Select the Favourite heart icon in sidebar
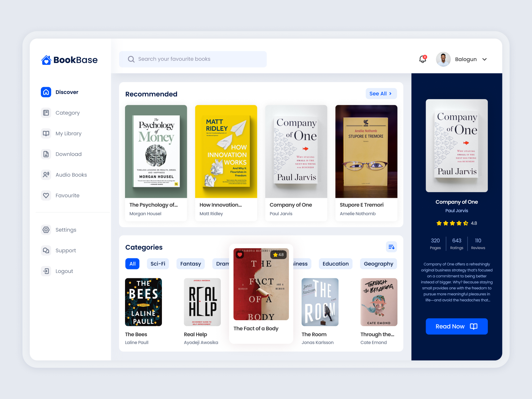 click(46, 196)
